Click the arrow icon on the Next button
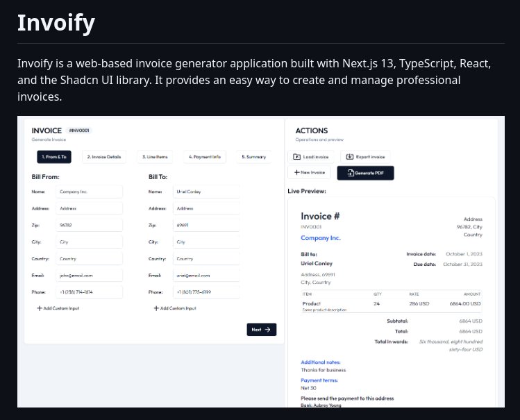Image resolution: width=520 pixels, height=420 pixels. pyautogui.click(x=268, y=330)
